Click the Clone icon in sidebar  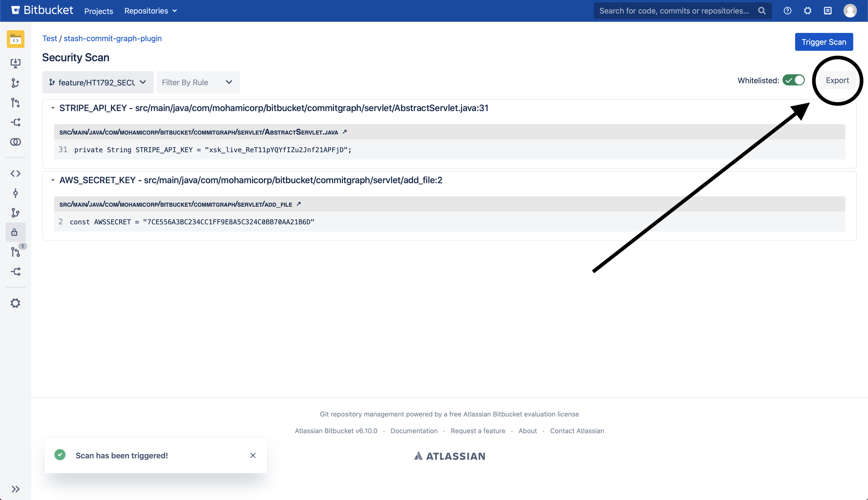click(x=15, y=63)
